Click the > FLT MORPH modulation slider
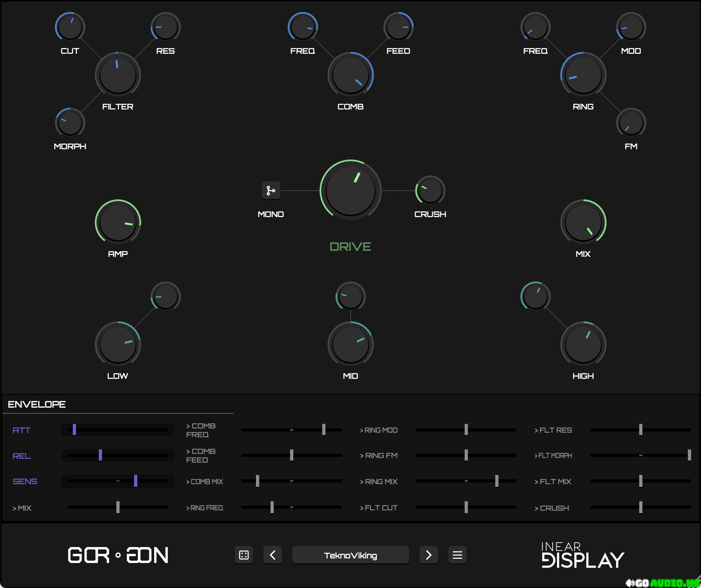This screenshot has width=701, height=588. pyautogui.click(x=641, y=455)
